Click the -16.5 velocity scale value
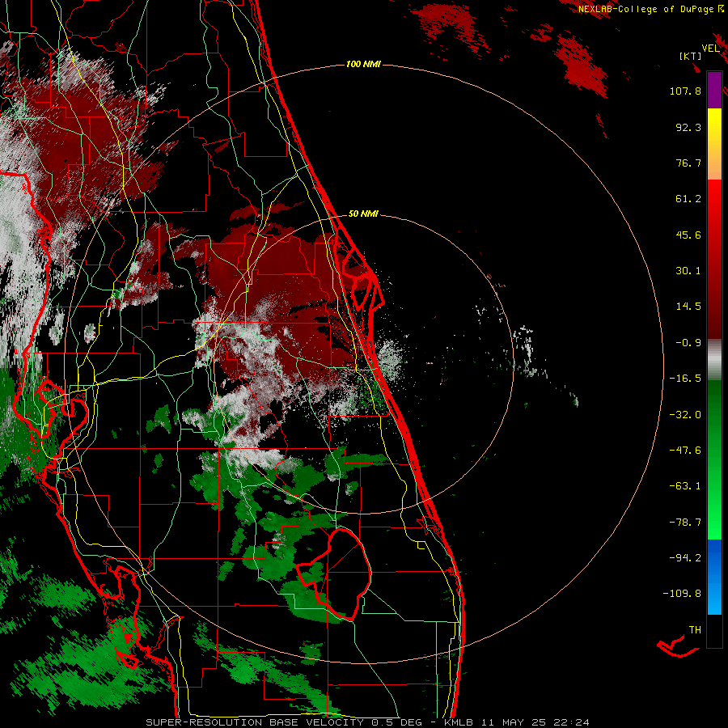 click(x=685, y=379)
